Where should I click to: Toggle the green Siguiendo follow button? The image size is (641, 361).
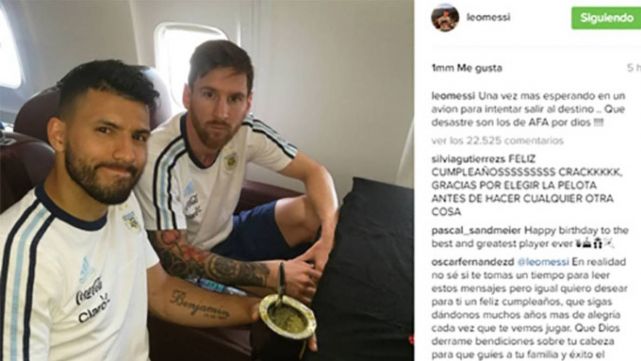point(606,18)
